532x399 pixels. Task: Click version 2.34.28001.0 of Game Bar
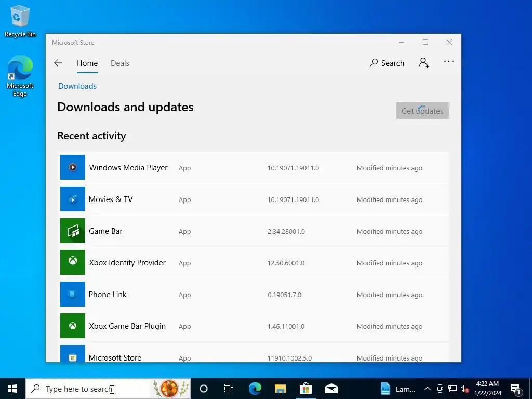[286, 231]
